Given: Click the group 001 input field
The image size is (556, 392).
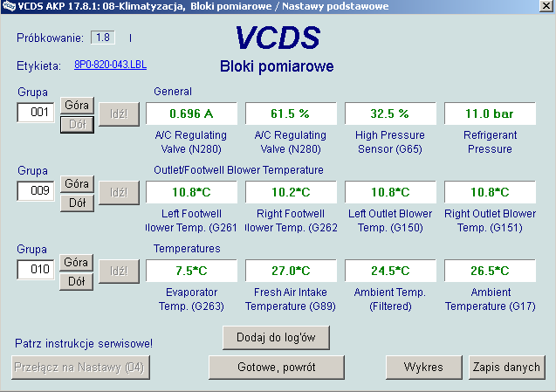Looking at the screenshot, I should click(x=36, y=113).
